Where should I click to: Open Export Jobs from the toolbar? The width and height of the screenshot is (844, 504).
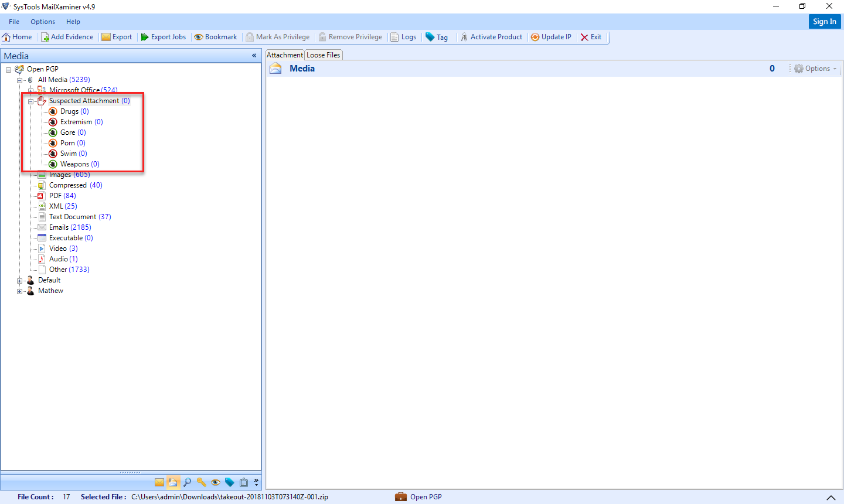point(163,37)
